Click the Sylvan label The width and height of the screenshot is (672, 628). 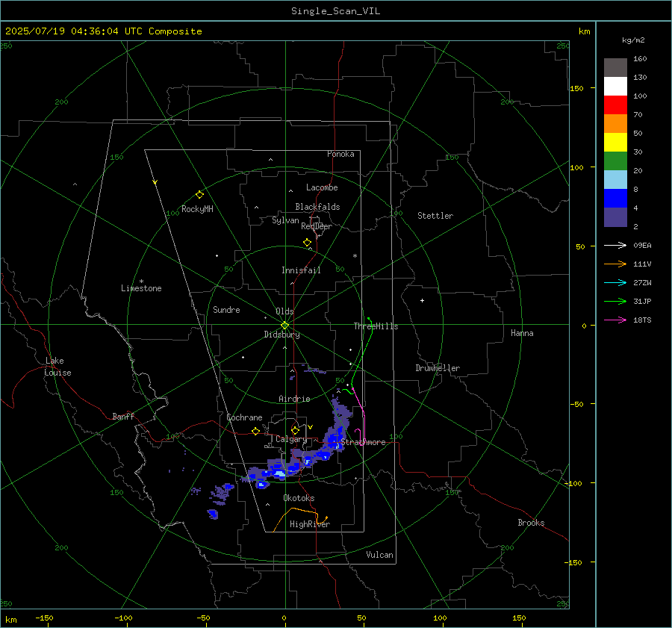pyautogui.click(x=285, y=220)
